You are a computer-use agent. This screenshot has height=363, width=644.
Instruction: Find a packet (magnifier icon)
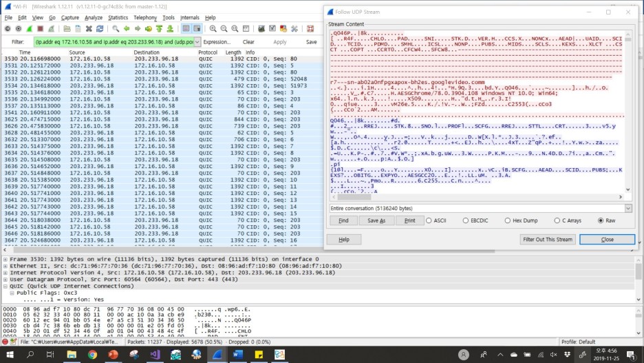coord(116,29)
